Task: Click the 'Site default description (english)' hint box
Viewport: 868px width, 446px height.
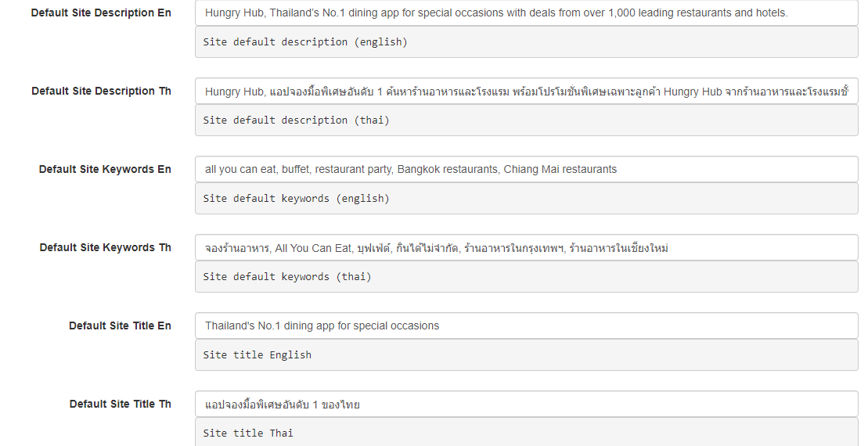Action: pos(526,42)
